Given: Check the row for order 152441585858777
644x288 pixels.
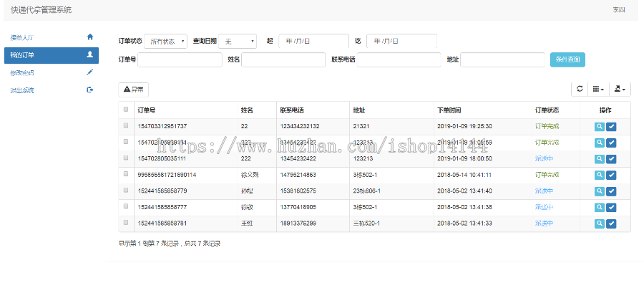Looking at the screenshot, I should [x=126, y=206].
